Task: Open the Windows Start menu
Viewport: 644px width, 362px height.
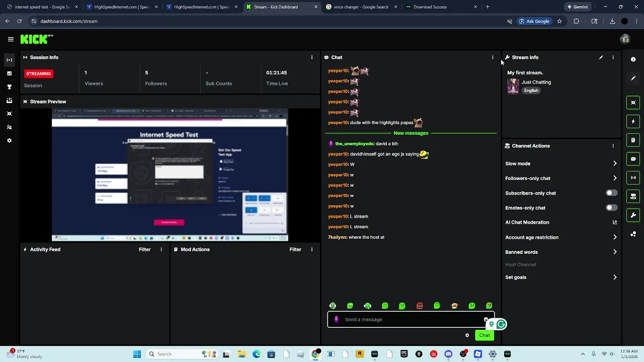Action: pos(137,354)
